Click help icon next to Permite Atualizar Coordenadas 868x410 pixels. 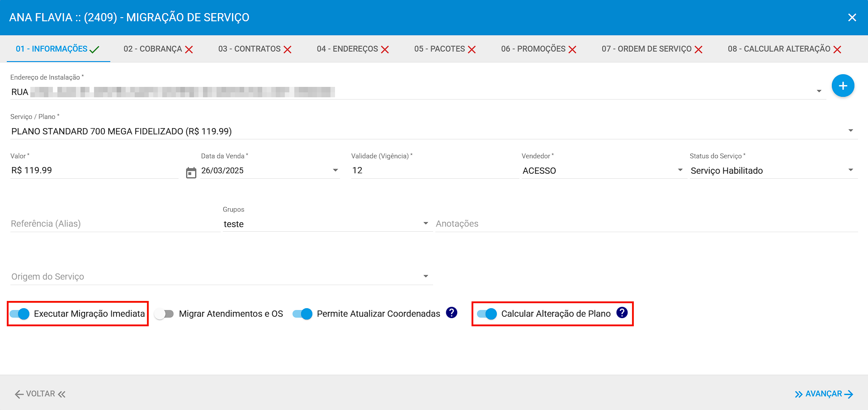[x=451, y=313]
